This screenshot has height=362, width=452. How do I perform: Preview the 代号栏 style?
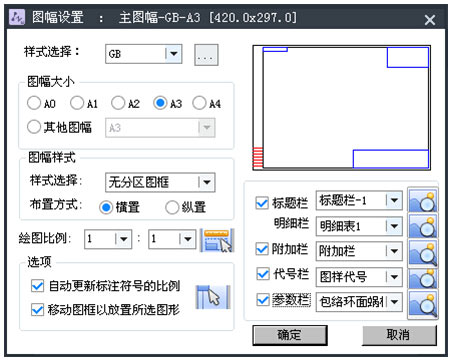pyautogui.click(x=423, y=278)
